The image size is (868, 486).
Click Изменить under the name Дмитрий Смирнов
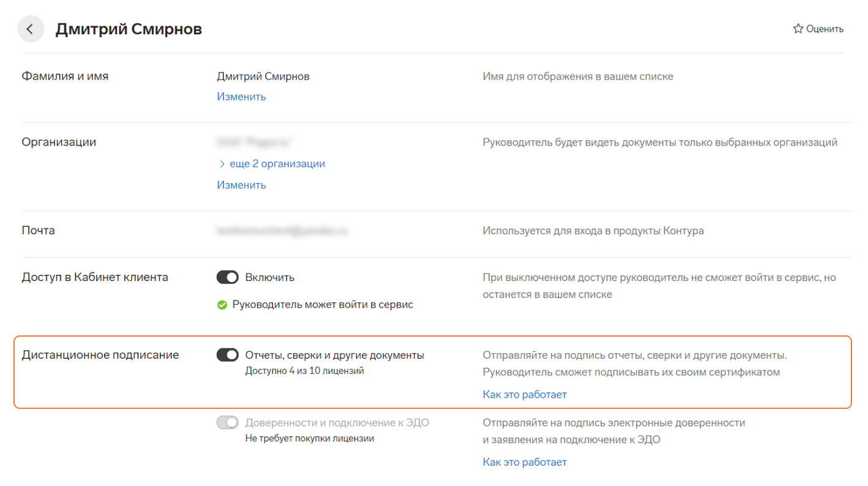pos(241,97)
